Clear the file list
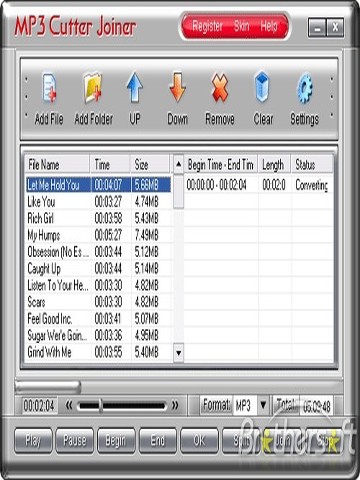Image resolution: width=360 pixels, height=480 pixels. pyautogui.click(x=262, y=87)
